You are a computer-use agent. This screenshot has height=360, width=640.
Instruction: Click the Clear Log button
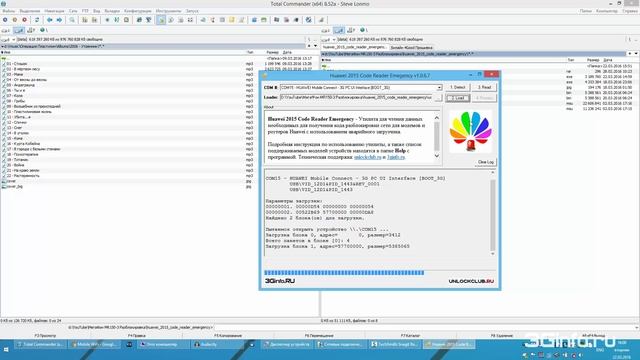pos(485,162)
